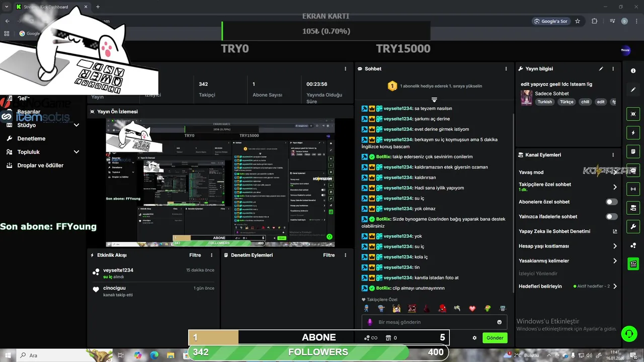
Task: Toggle Yalnızca ifadelerle sohbet switch
Action: pos(611,217)
